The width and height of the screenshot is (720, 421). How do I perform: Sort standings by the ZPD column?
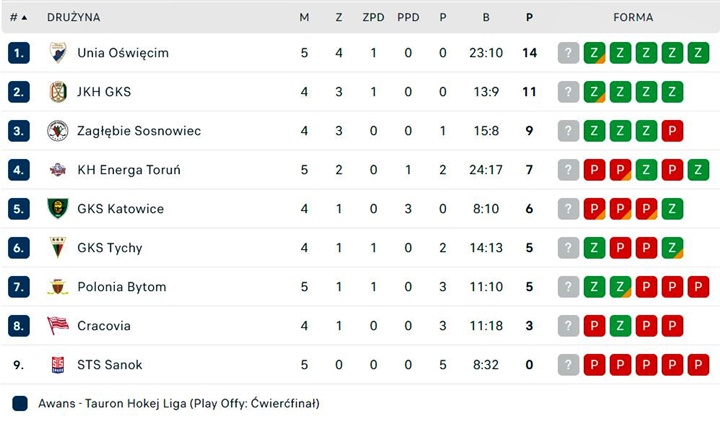(374, 17)
